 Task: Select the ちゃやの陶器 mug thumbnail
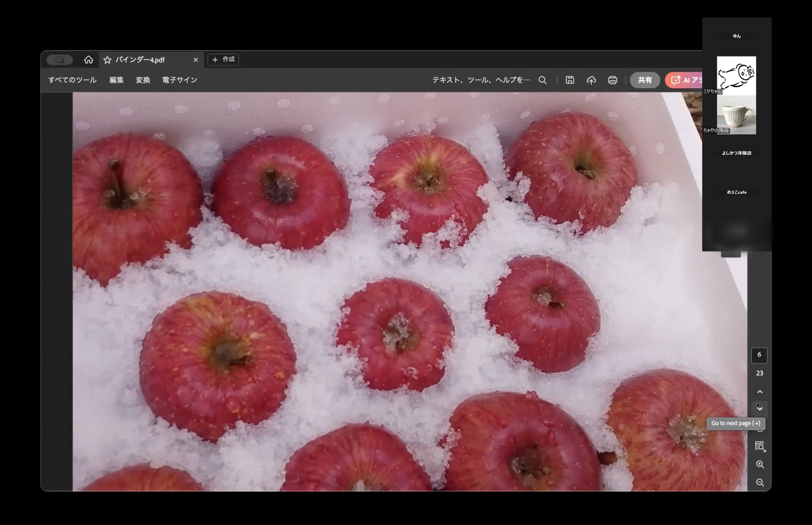[x=736, y=115]
